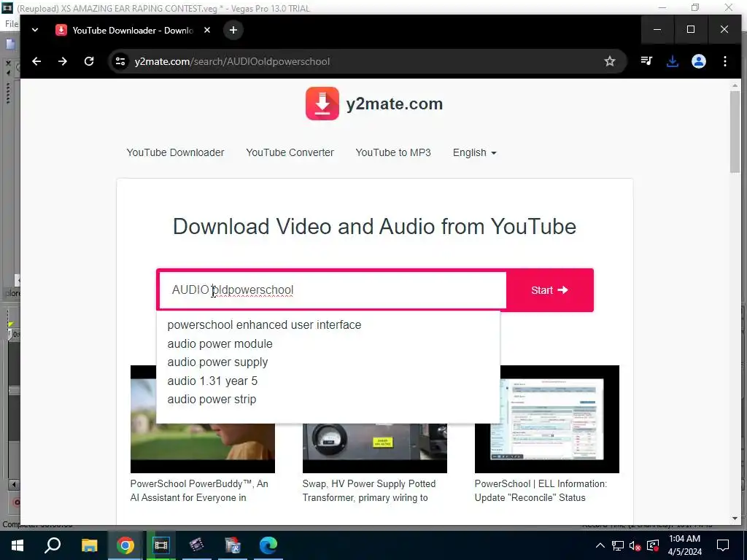The image size is (747, 560).
Task: Open Chrome profile avatar
Action: [x=698, y=61]
